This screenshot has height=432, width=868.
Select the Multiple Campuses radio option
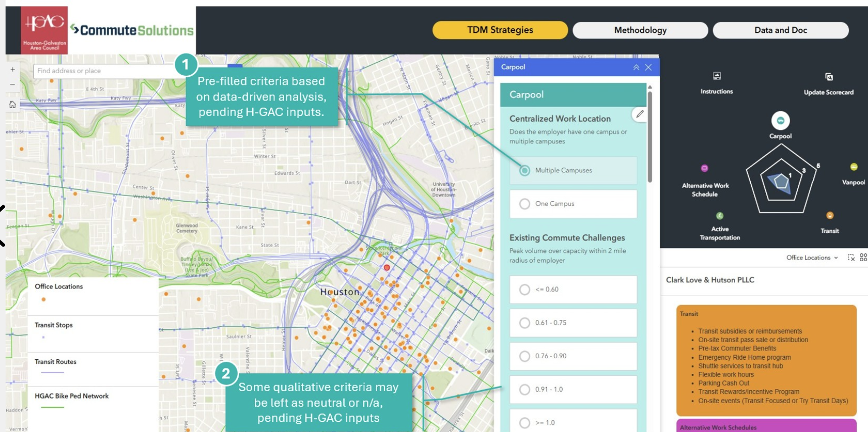tap(525, 171)
